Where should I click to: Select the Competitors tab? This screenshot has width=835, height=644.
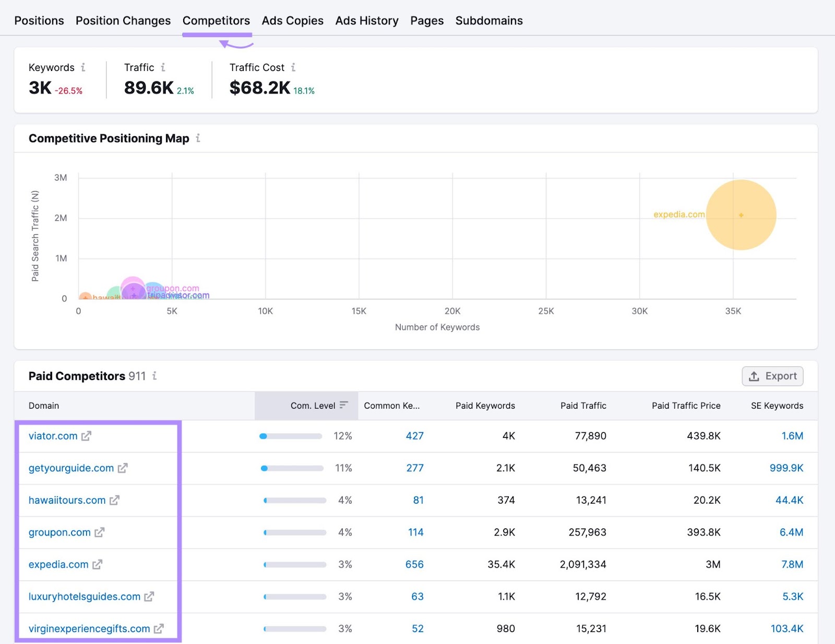216,21
